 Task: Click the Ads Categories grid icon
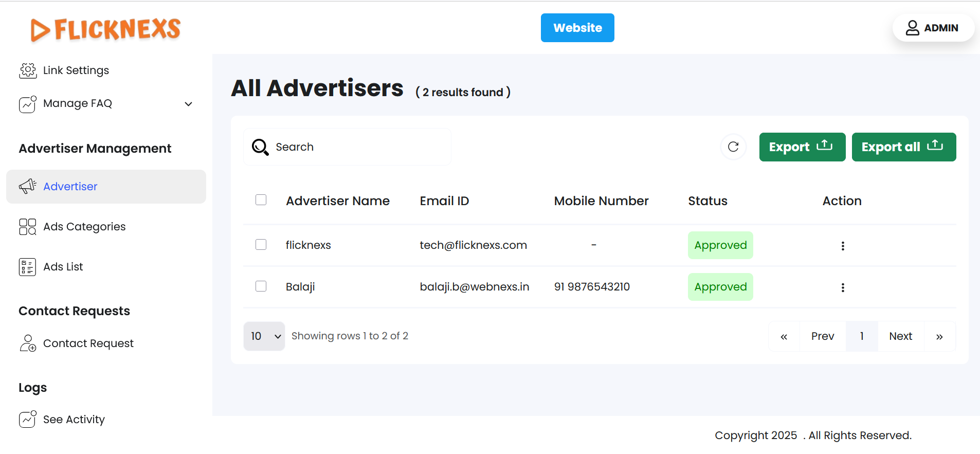click(28, 227)
